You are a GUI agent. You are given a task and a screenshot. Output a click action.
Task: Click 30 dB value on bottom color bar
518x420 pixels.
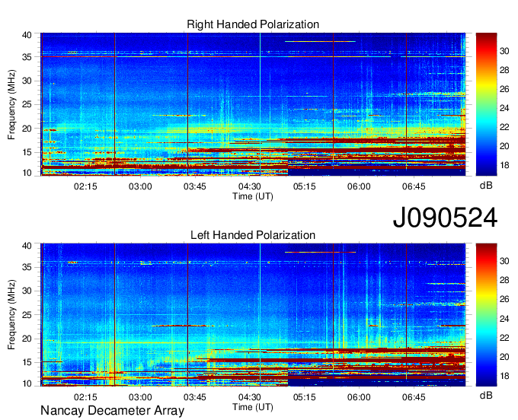click(504, 261)
